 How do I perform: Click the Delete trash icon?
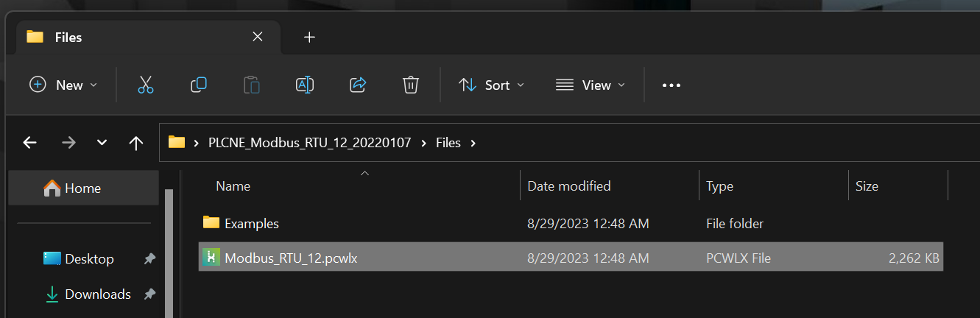coord(411,85)
